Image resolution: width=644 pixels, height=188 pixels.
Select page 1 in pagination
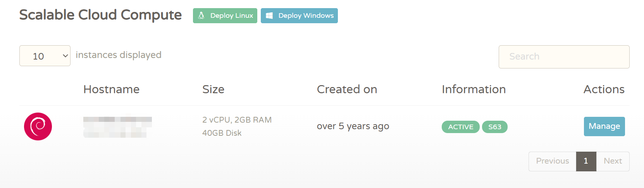tap(586, 161)
